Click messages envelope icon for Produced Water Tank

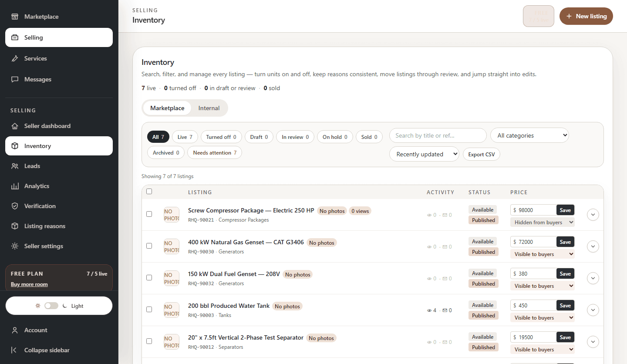click(x=445, y=310)
